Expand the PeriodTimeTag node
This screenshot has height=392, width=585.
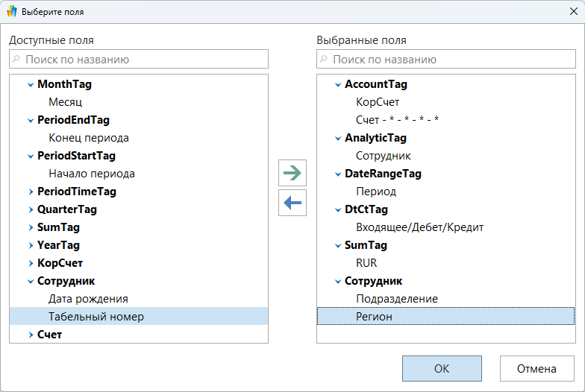[x=31, y=192]
